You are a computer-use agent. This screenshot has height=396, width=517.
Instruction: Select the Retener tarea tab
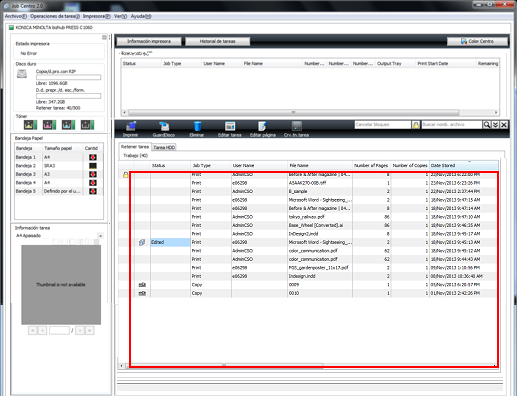pyautogui.click(x=135, y=147)
